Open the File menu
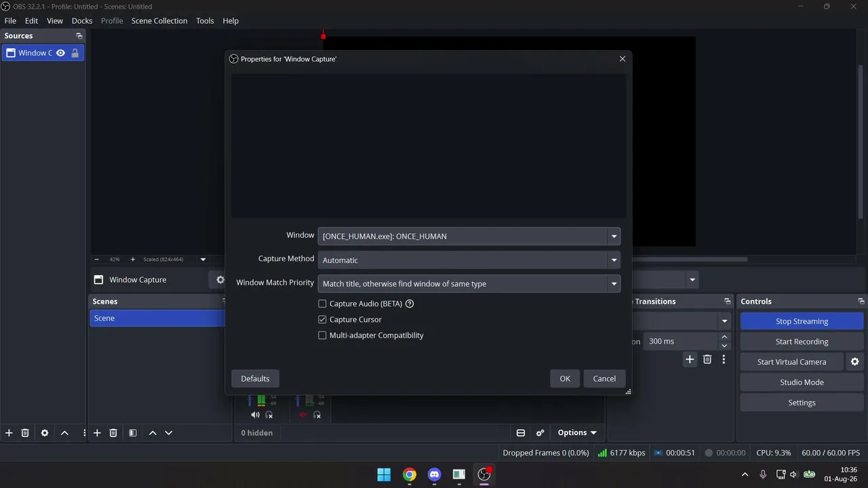Image resolution: width=868 pixels, height=488 pixels. tap(10, 20)
